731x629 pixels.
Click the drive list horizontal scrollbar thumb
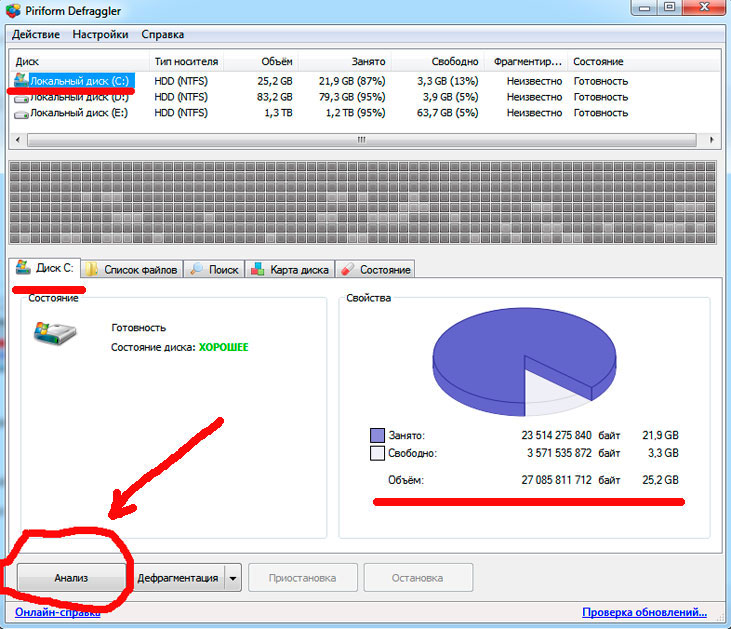click(362, 140)
